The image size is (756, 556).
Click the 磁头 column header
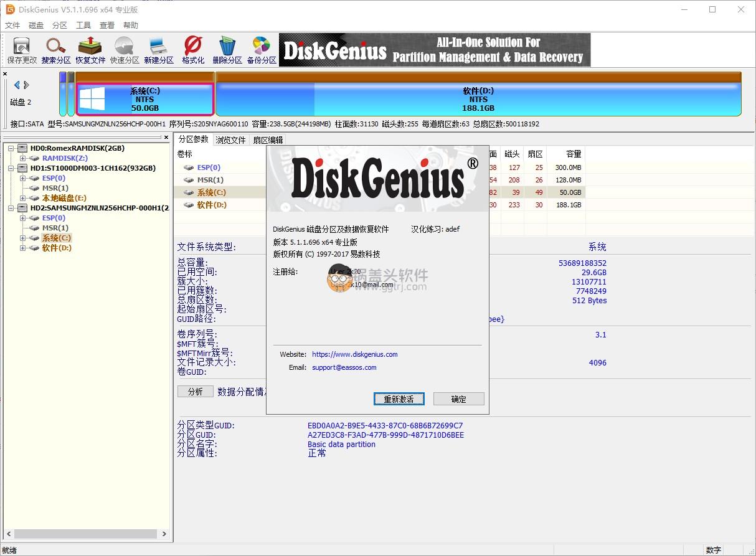(513, 154)
